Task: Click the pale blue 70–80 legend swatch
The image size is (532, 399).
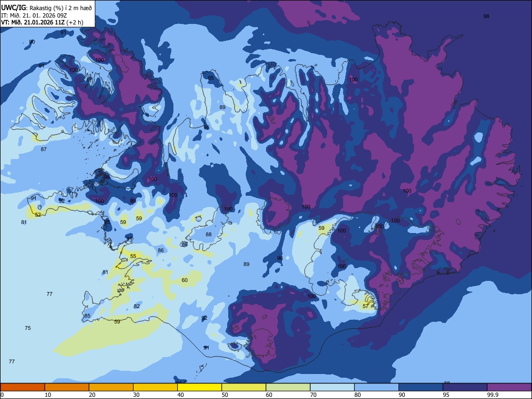Action: pos(332,387)
